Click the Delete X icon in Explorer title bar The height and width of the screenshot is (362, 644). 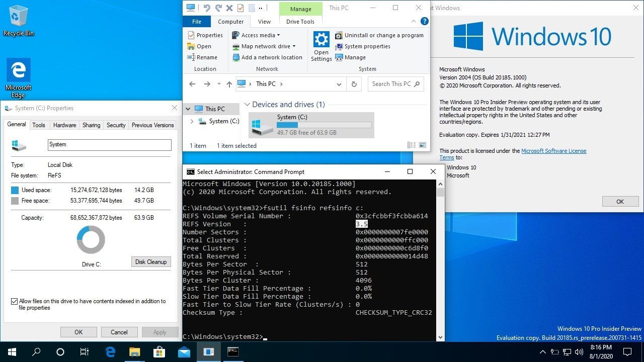[x=229, y=8]
